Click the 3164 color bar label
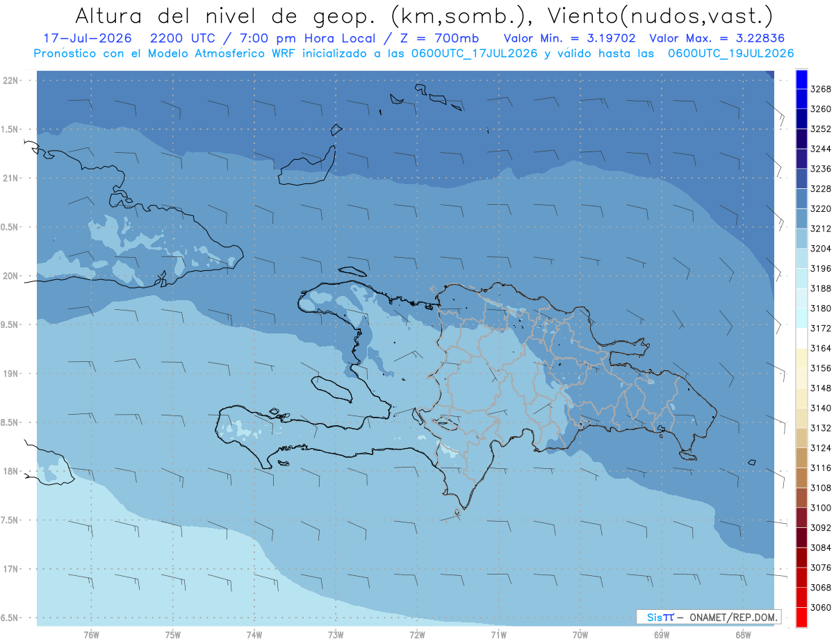Image resolution: width=834 pixels, height=644 pixels. 820,348
